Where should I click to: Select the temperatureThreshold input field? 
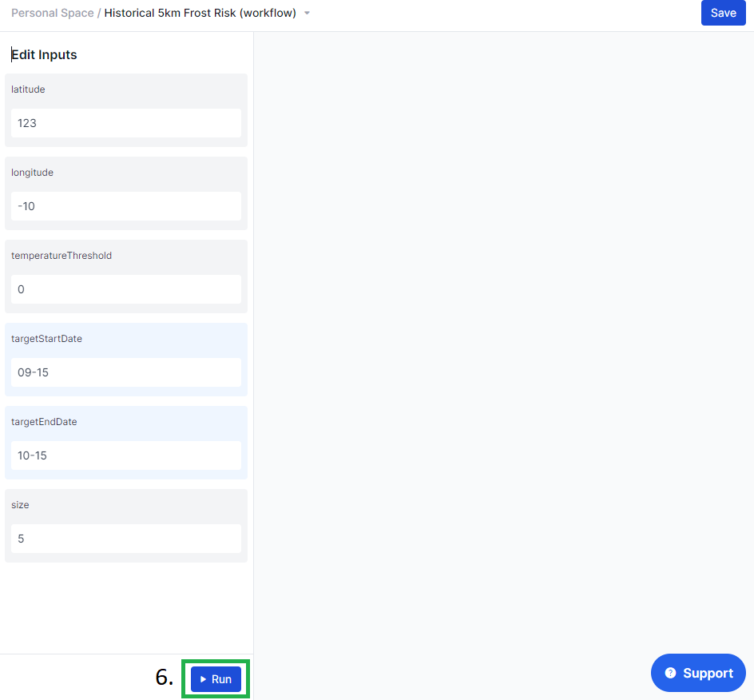click(126, 289)
